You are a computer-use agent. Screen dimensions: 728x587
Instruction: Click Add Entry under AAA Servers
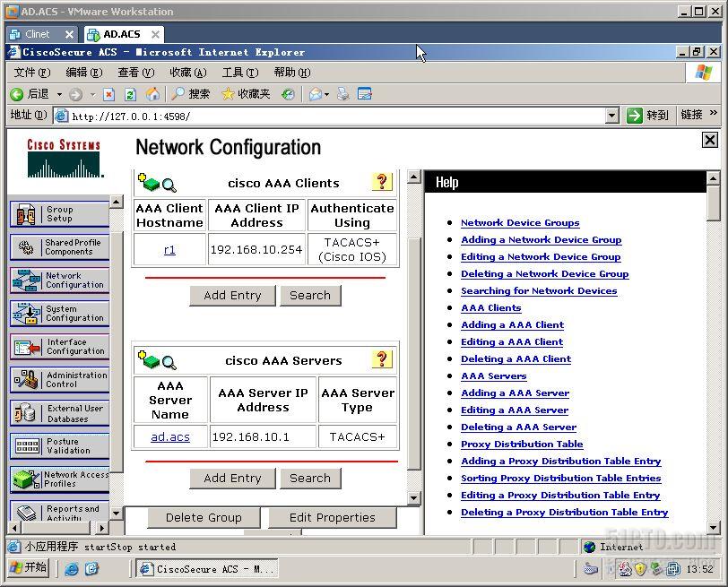tap(232, 478)
